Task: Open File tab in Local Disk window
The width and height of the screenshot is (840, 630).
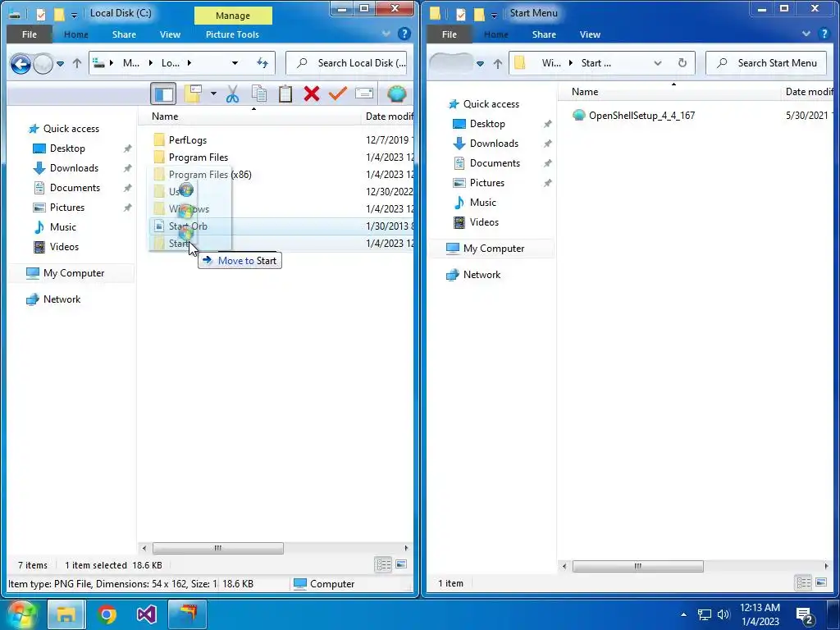Action: 30,34
